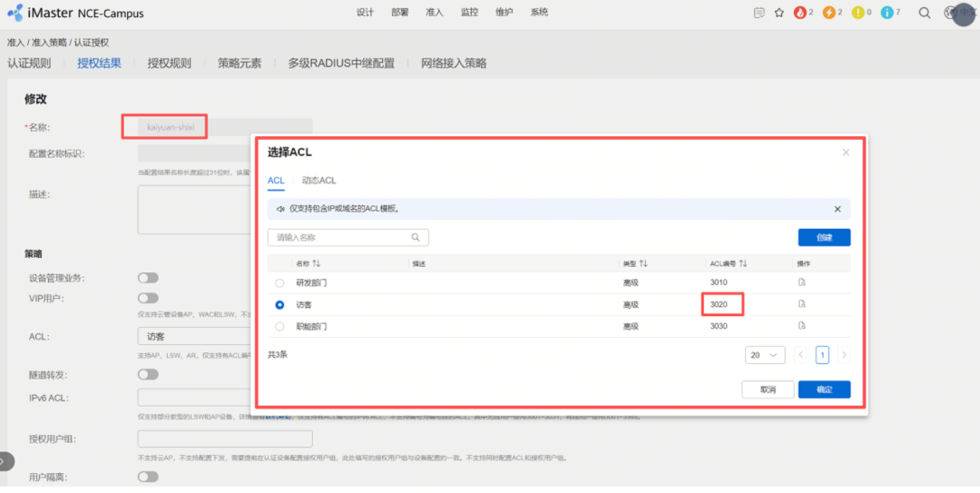980x493 pixels.
Task: Open critical alarms flame icon
Action: tap(800, 13)
